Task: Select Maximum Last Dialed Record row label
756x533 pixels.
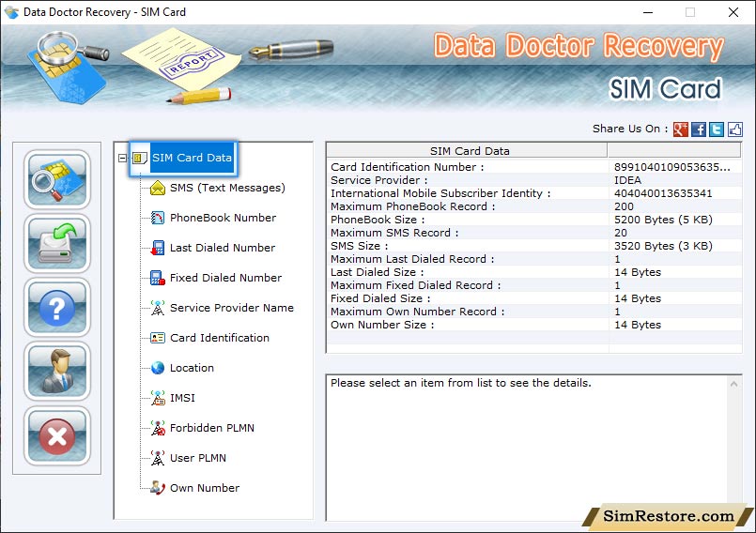Action: point(412,259)
